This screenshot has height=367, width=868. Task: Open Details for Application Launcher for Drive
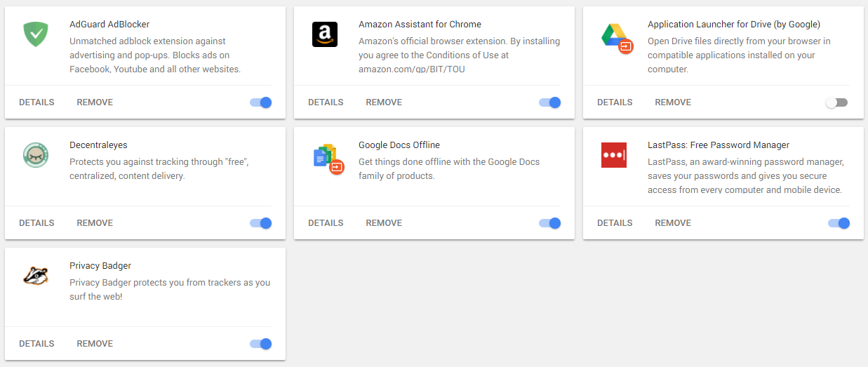click(615, 102)
